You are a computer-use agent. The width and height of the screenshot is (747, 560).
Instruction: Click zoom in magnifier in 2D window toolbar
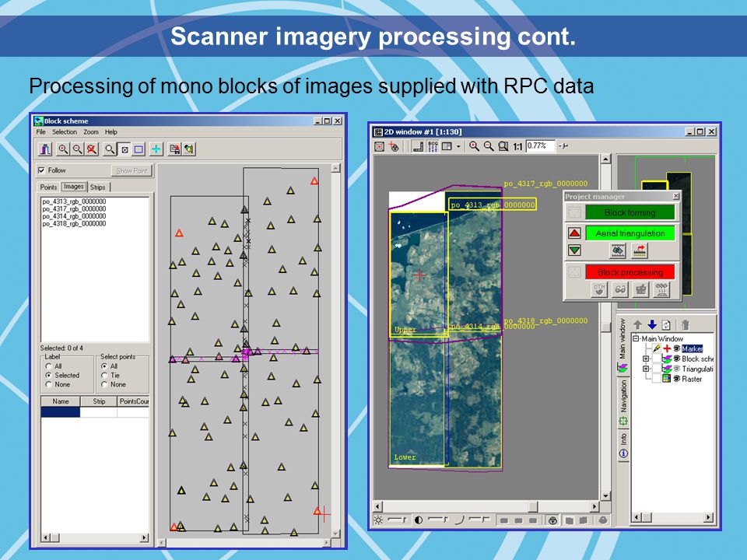[474, 146]
